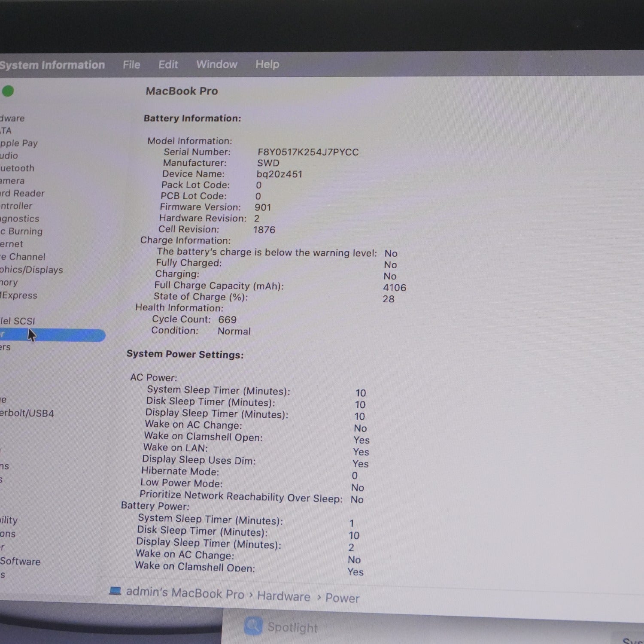Screen dimensions: 644x644
Task: Open the File menu
Action: tap(131, 64)
